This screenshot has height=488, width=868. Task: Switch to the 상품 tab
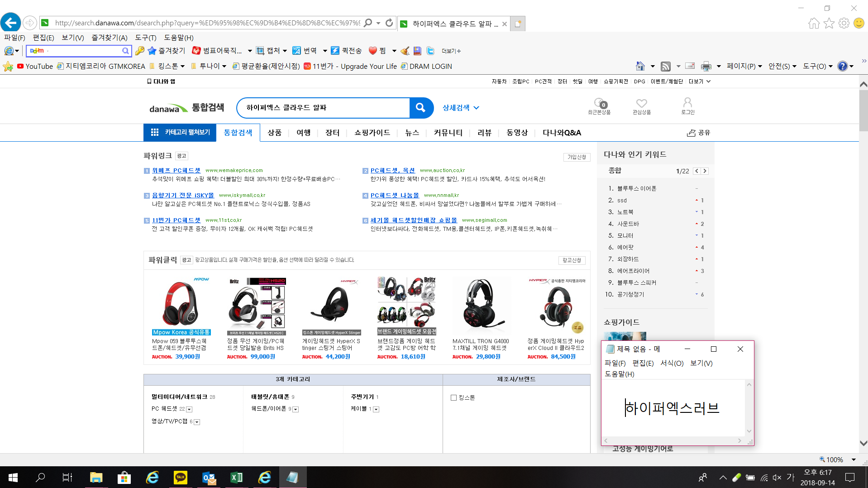275,133
